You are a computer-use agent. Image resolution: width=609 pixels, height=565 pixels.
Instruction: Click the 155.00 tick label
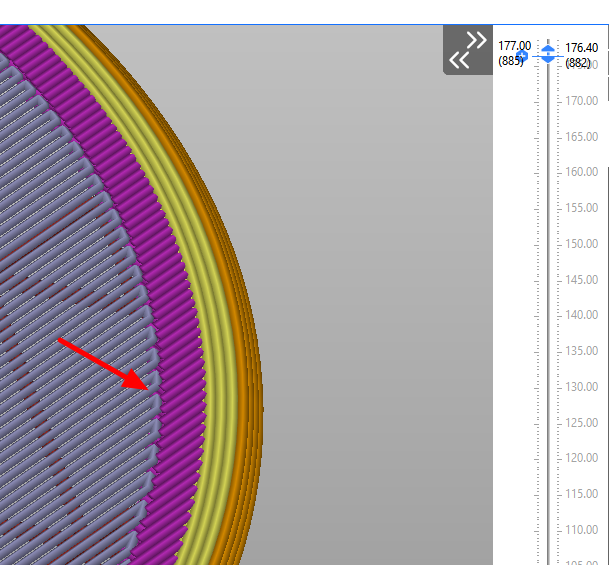point(581,208)
